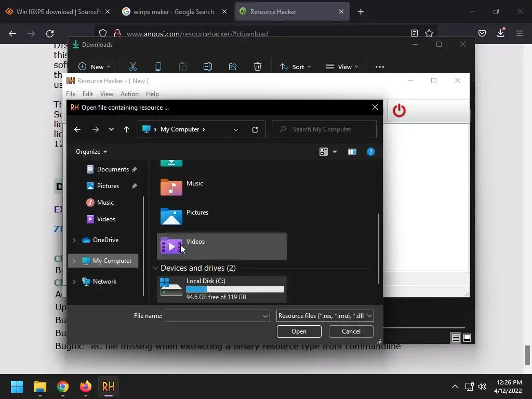Viewport: 532px width, 399px height.
Task: Open the File name dropdown arrow
Action: (265, 316)
